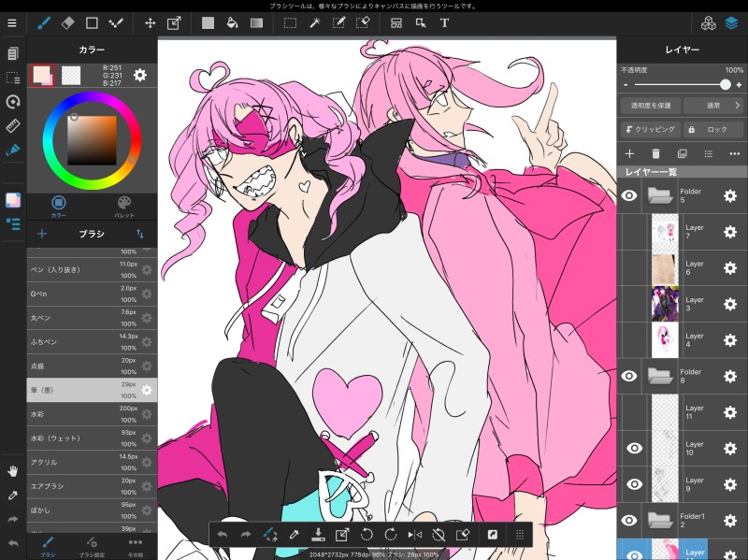
Task: Select the rectangle Shape tool
Action: 92,22
